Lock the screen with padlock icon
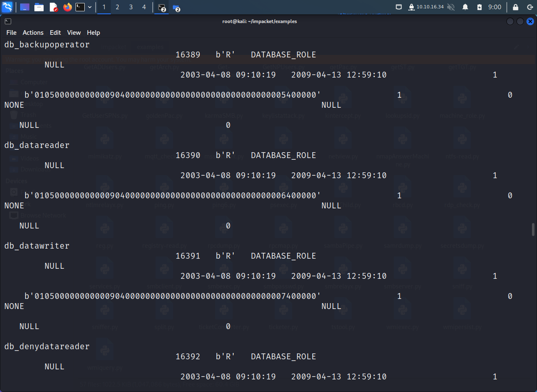Screen dimensions: 537x392 click(x=516, y=7)
